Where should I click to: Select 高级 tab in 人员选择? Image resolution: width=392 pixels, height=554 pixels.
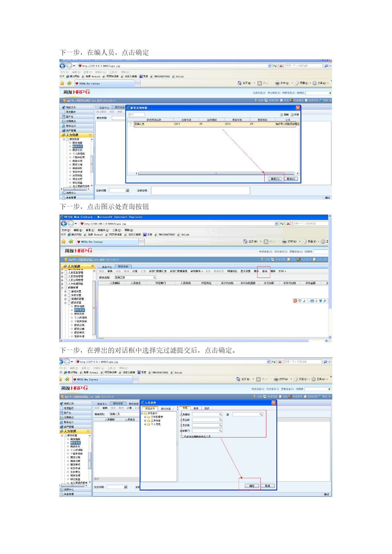207,408
